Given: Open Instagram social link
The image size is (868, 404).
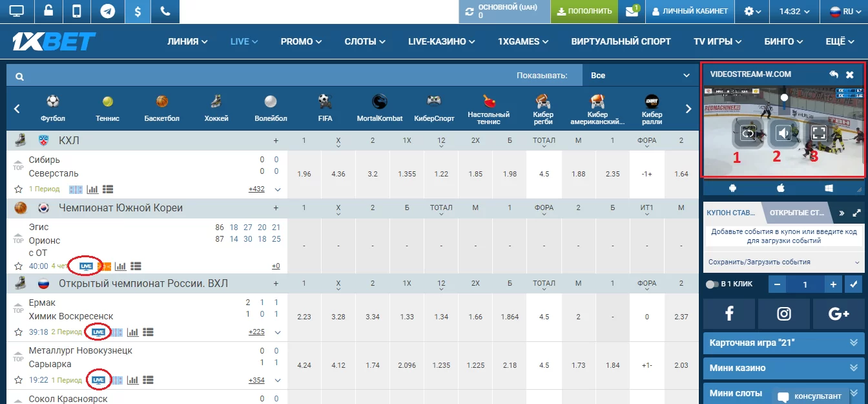Looking at the screenshot, I should pyautogui.click(x=783, y=314).
